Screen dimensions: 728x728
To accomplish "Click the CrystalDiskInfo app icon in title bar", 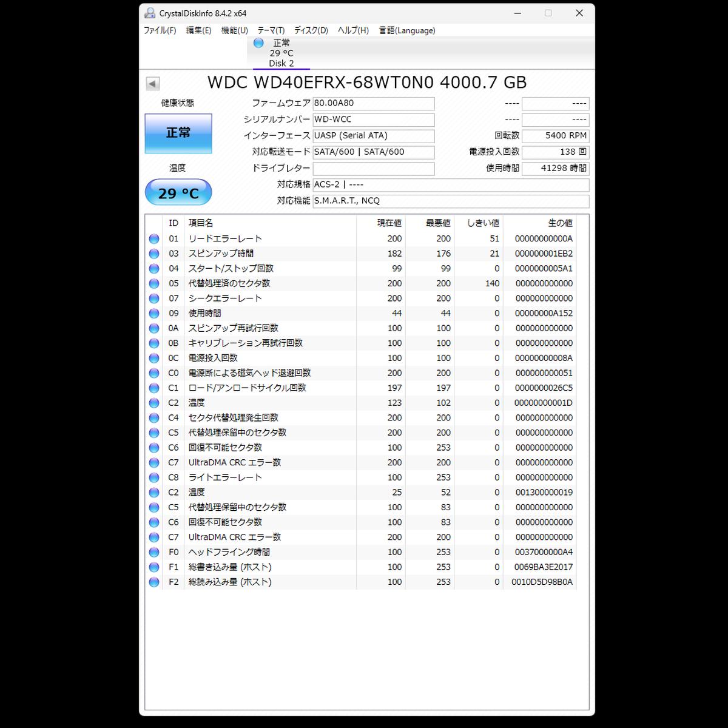I will click(150, 13).
